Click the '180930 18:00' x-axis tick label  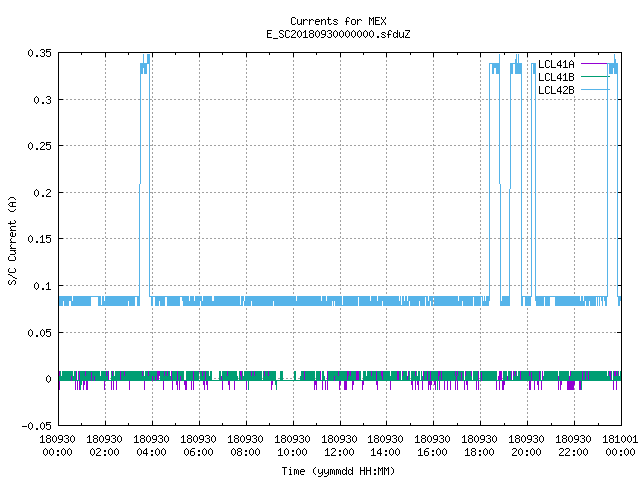click(x=480, y=445)
